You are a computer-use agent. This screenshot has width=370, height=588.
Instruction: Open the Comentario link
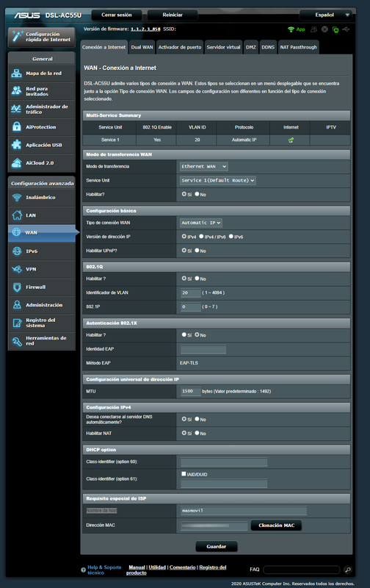point(182,567)
